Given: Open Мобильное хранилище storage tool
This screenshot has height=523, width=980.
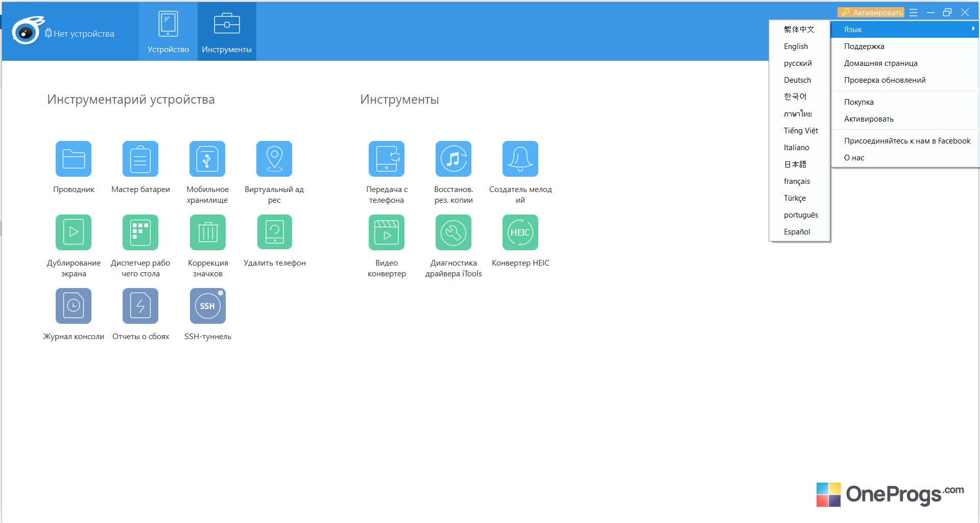Looking at the screenshot, I should tap(207, 159).
